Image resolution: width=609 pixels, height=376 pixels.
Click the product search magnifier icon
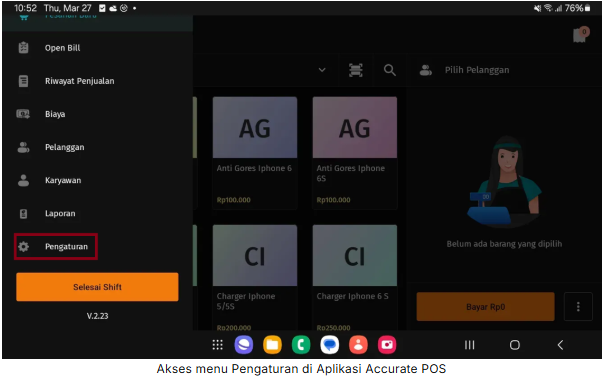390,70
